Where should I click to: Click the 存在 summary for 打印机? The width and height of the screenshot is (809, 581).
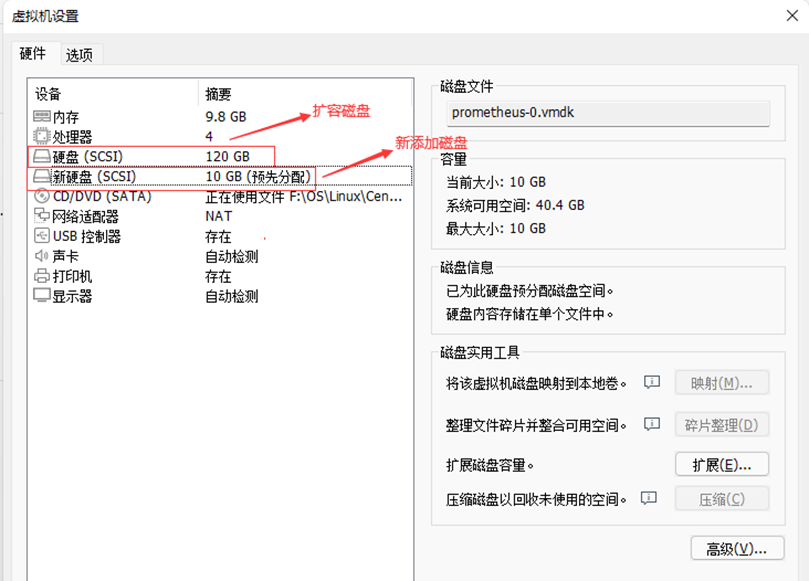click(218, 277)
